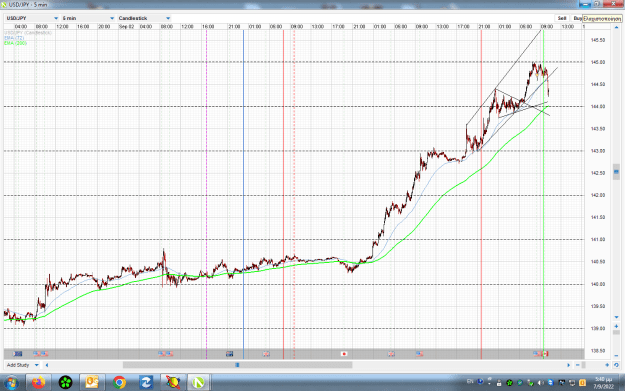
Task: Open the green flower icon app in taskbar
Action: tap(65, 383)
